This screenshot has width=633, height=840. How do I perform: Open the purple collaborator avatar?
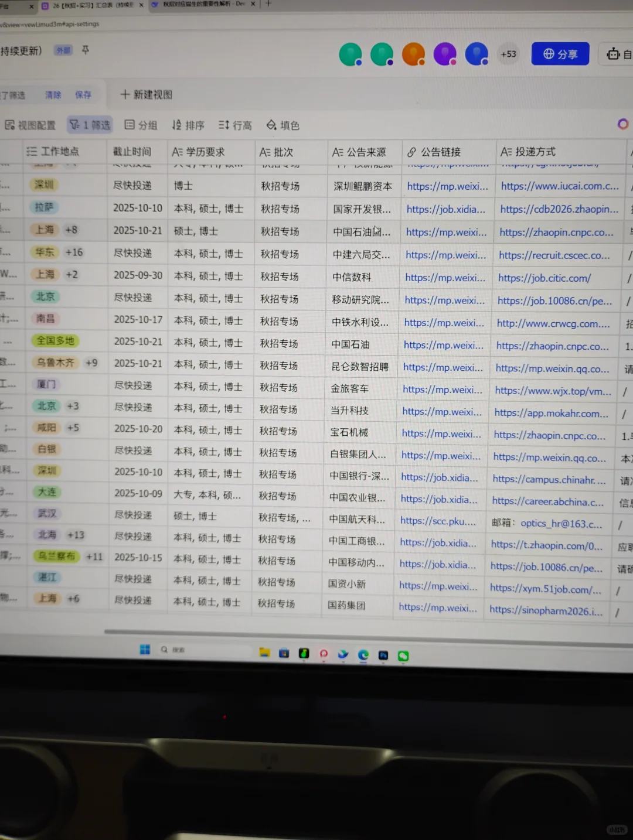coord(445,54)
